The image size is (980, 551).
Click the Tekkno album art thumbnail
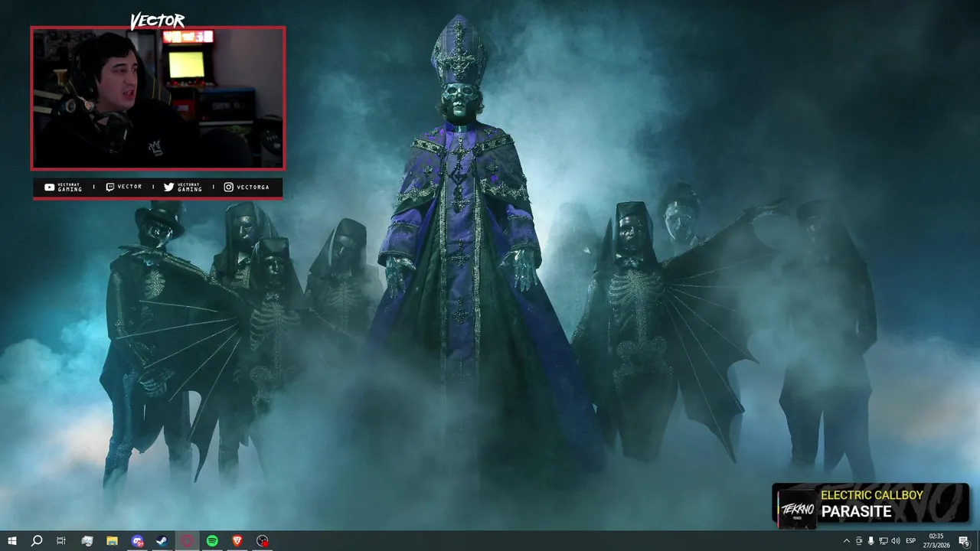click(795, 507)
